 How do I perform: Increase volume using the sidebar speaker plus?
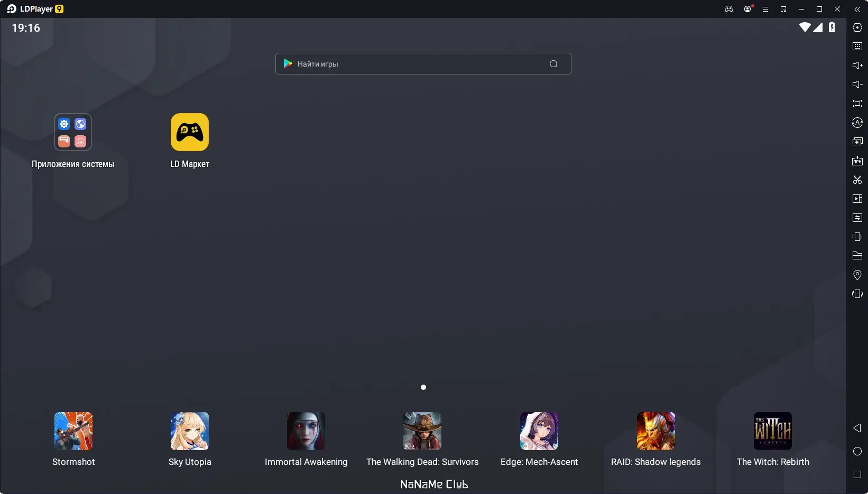pos(857,66)
